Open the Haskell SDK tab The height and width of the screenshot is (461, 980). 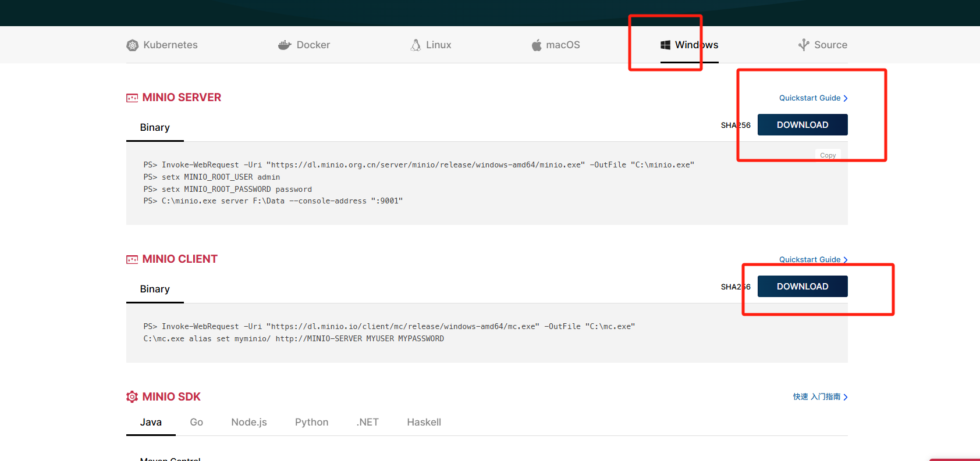coord(424,422)
